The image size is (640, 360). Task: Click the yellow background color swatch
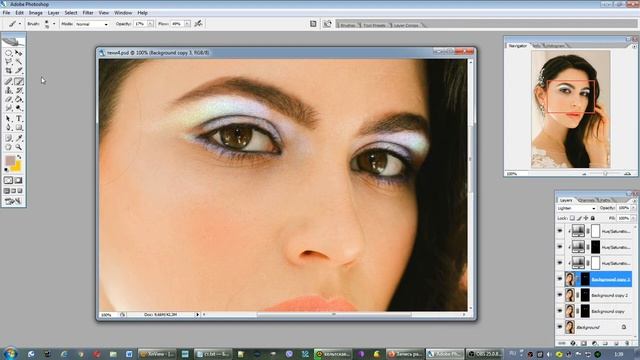(x=16, y=167)
